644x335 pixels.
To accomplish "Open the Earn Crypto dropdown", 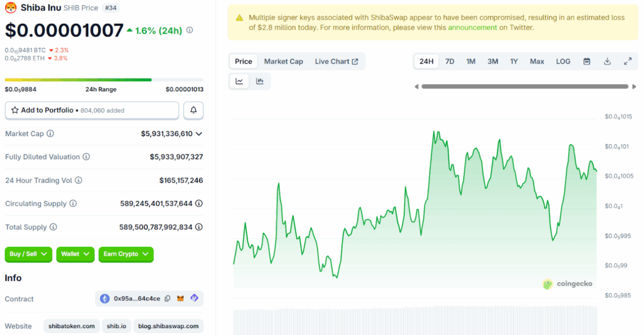I will click(x=126, y=254).
